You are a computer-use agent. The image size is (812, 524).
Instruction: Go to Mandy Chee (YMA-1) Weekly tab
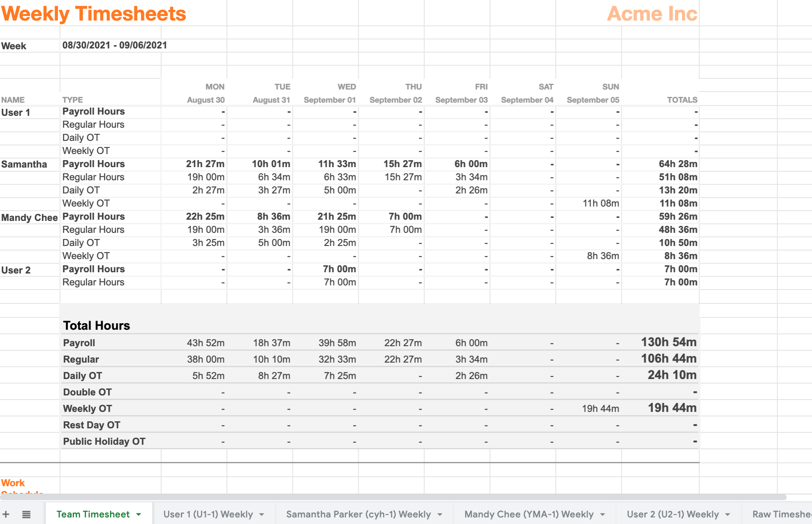(x=529, y=514)
